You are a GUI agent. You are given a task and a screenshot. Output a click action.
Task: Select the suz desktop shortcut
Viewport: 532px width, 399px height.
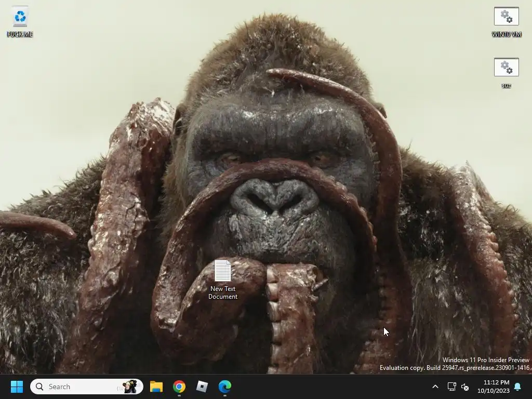pyautogui.click(x=506, y=73)
